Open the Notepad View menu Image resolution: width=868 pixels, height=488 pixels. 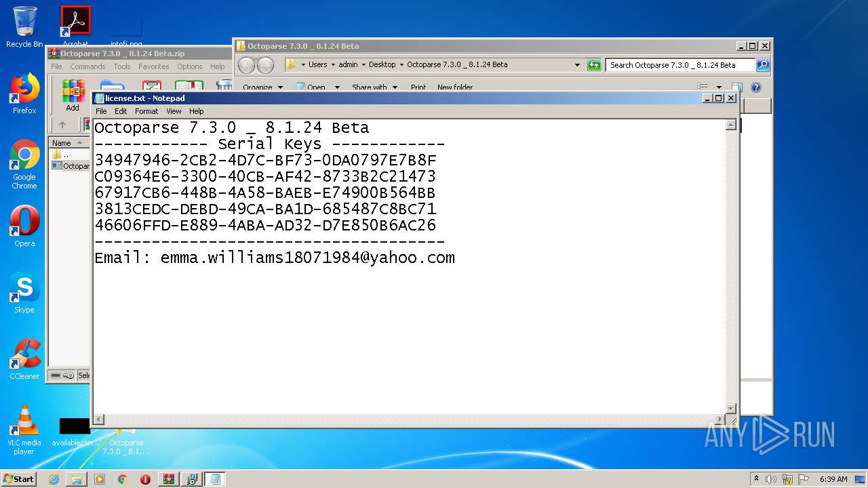tap(174, 111)
